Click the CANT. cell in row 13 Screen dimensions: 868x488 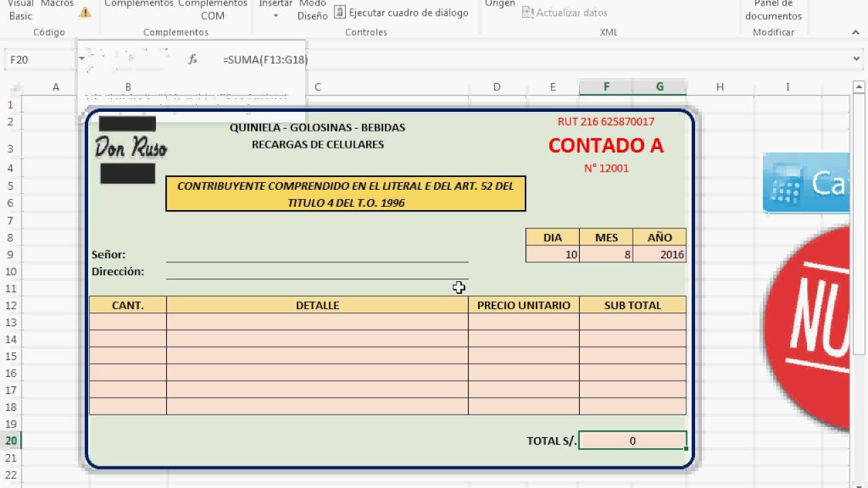127,322
